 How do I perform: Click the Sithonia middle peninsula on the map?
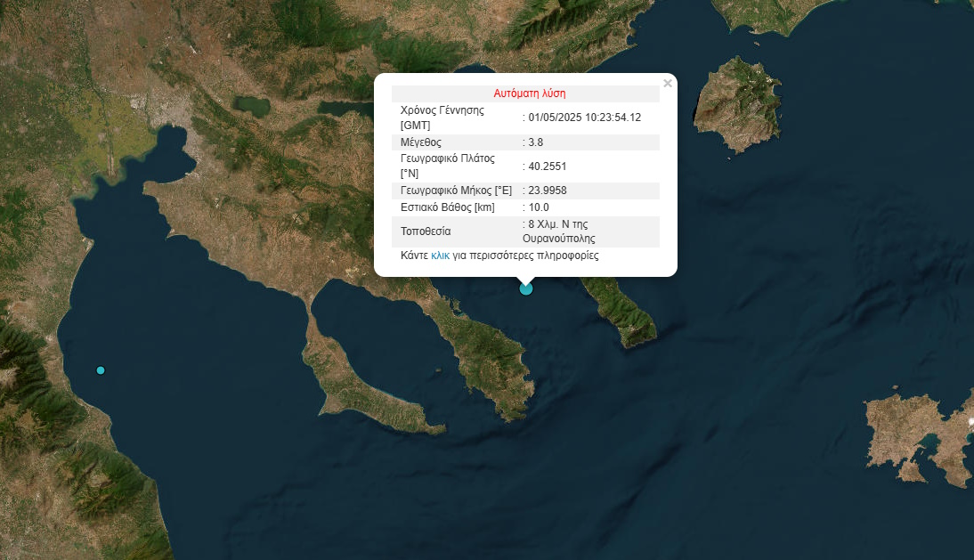point(492,356)
